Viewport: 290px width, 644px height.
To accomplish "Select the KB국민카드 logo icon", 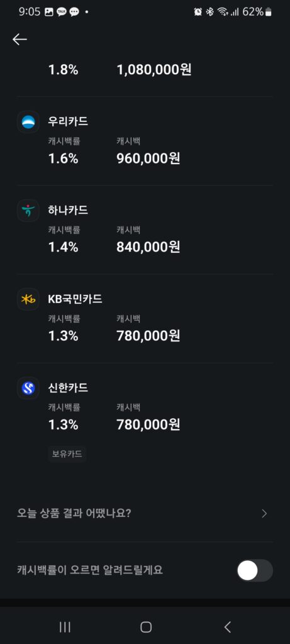I will [28, 299].
